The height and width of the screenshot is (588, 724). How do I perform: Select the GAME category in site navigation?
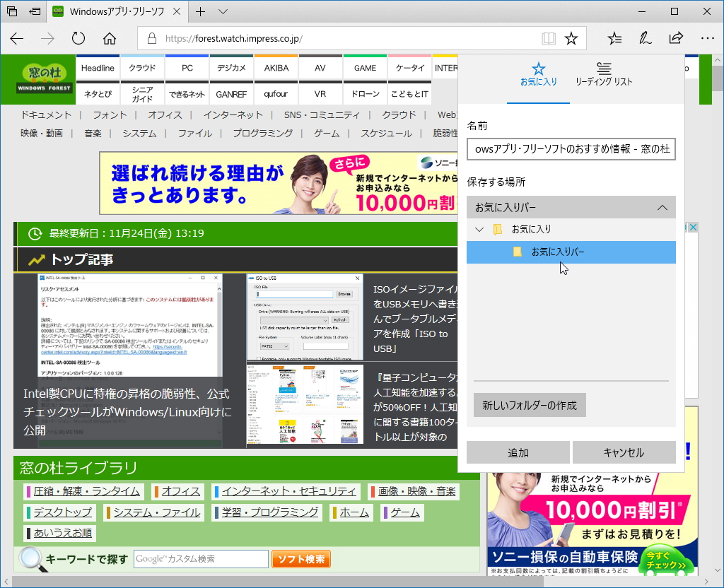pos(365,68)
